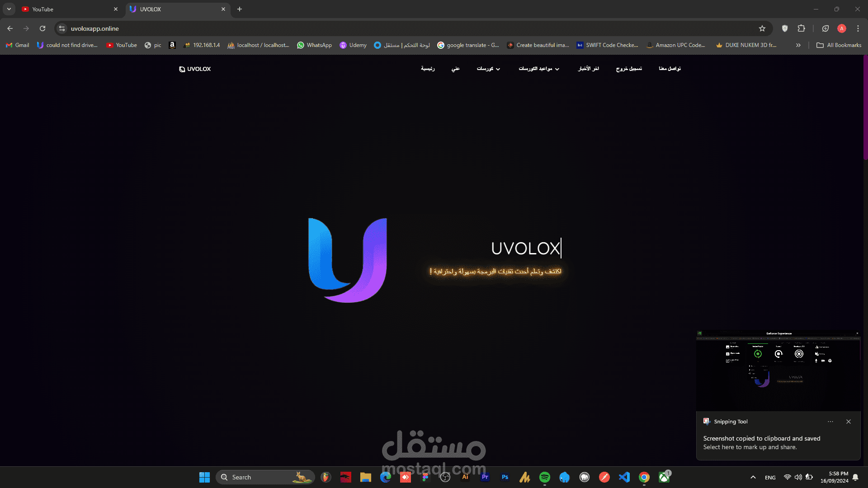The width and height of the screenshot is (868, 488).
Task: Click عني navigation link
Action: (455, 69)
